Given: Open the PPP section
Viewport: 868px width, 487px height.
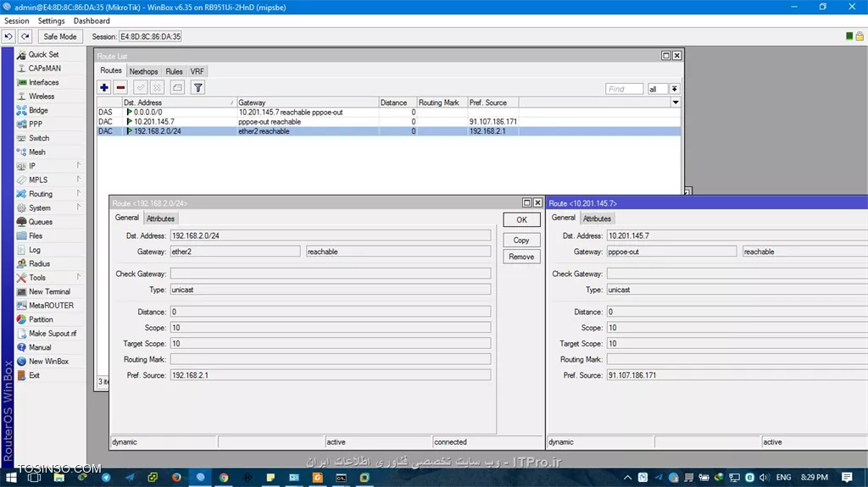Looking at the screenshot, I should tap(36, 124).
